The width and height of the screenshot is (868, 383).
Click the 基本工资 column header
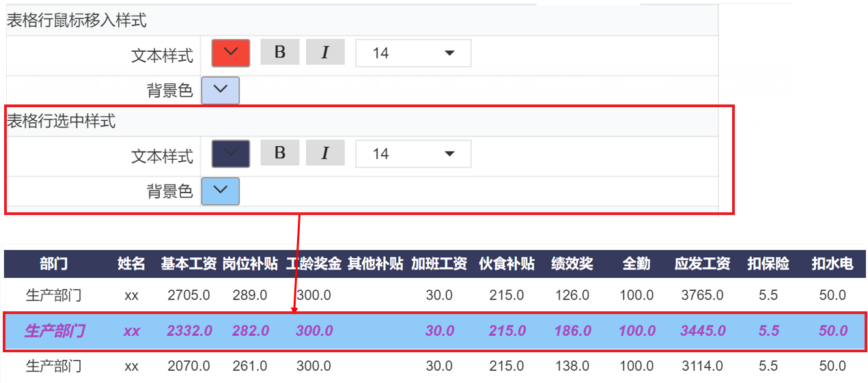click(x=189, y=264)
